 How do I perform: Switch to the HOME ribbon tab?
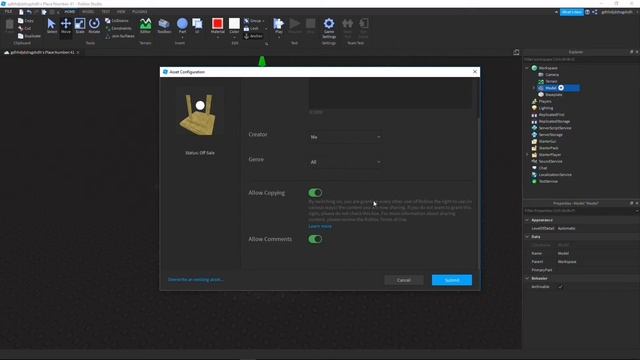[70, 12]
